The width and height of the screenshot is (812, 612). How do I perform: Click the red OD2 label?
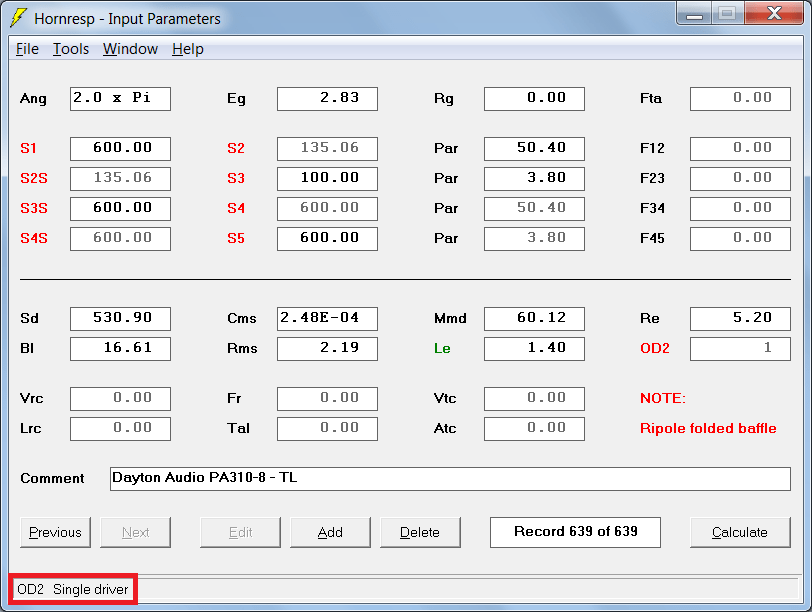[x=655, y=348]
